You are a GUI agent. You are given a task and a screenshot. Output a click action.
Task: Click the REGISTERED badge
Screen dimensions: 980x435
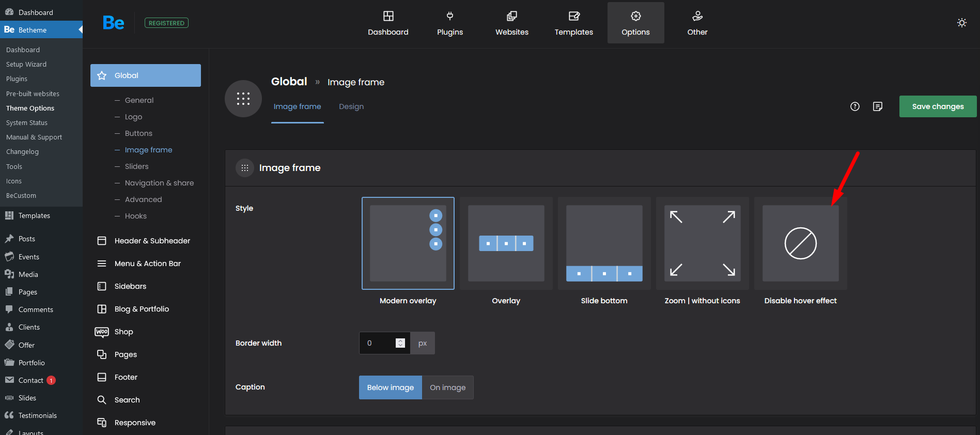pyautogui.click(x=166, y=23)
